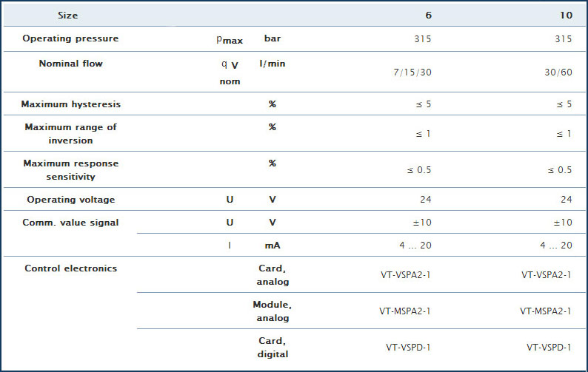Click the Maximum range of inversion label
588x372 pixels.
click(x=70, y=133)
